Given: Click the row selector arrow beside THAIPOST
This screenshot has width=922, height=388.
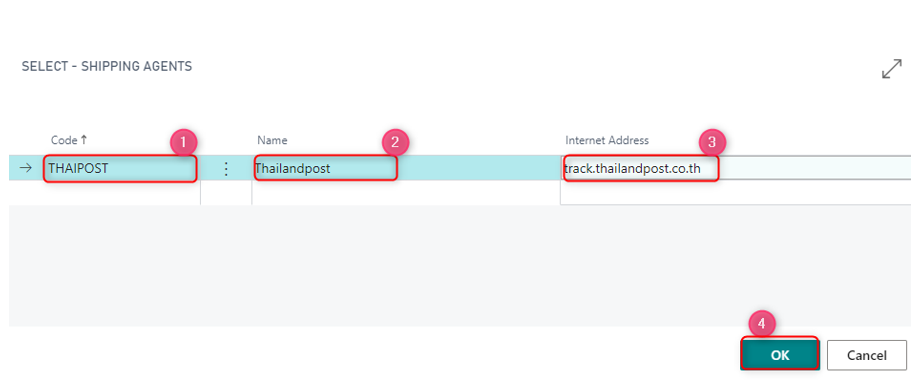Looking at the screenshot, I should click(25, 168).
